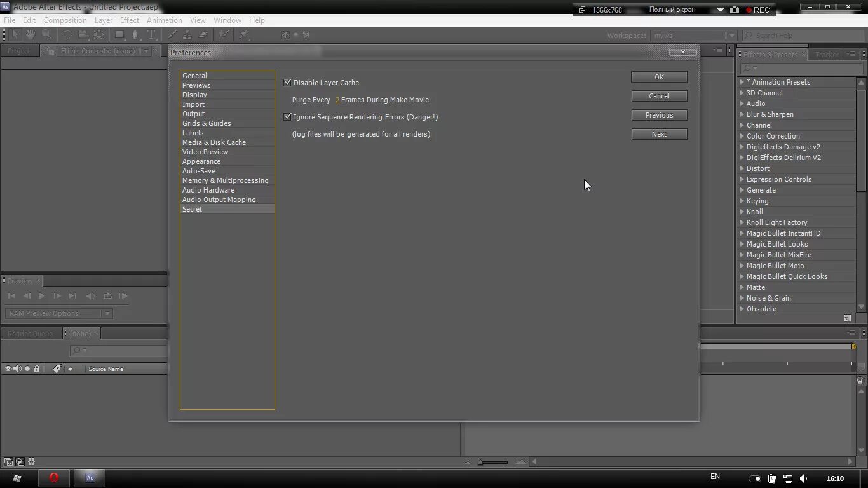
Task: Click the Cancel button in Preferences
Action: point(659,96)
